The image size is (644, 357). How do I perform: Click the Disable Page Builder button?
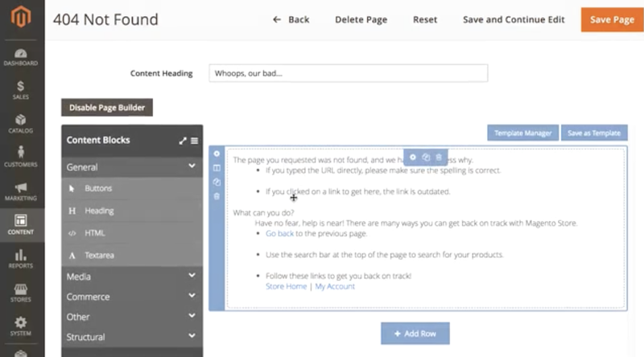pyautogui.click(x=107, y=108)
